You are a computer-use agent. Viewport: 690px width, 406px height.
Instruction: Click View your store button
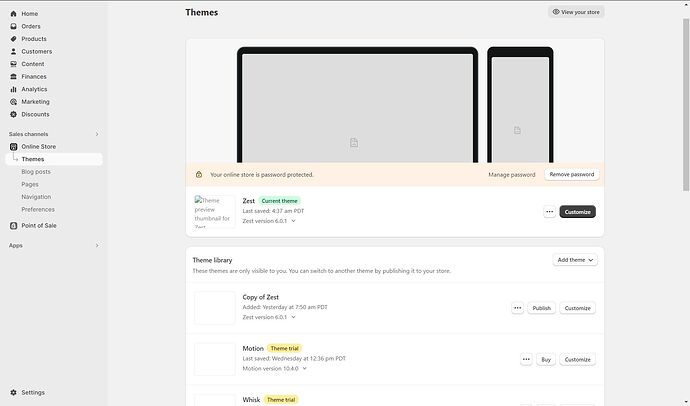576,12
